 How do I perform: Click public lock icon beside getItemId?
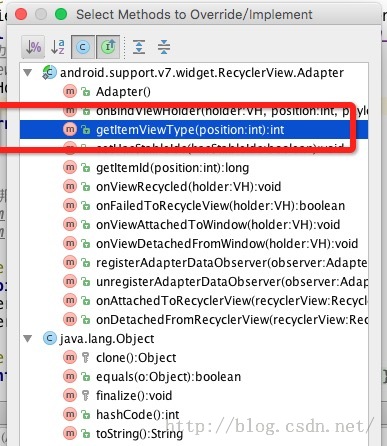(86, 168)
